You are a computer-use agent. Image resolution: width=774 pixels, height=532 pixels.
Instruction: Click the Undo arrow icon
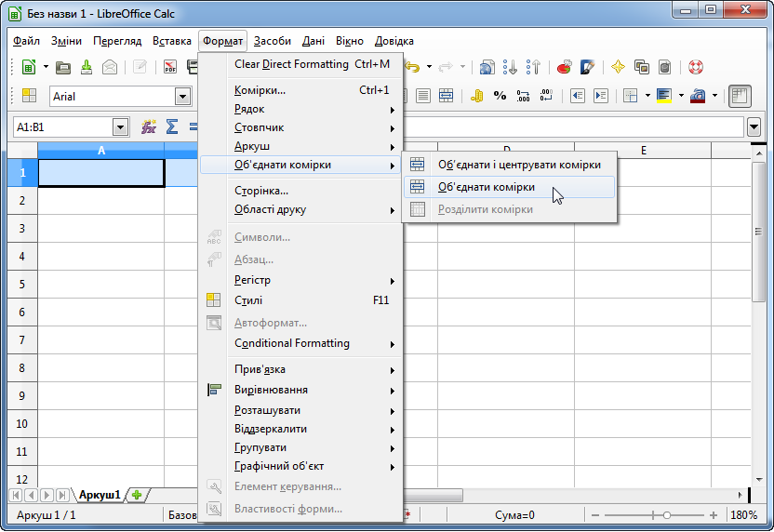(x=413, y=67)
